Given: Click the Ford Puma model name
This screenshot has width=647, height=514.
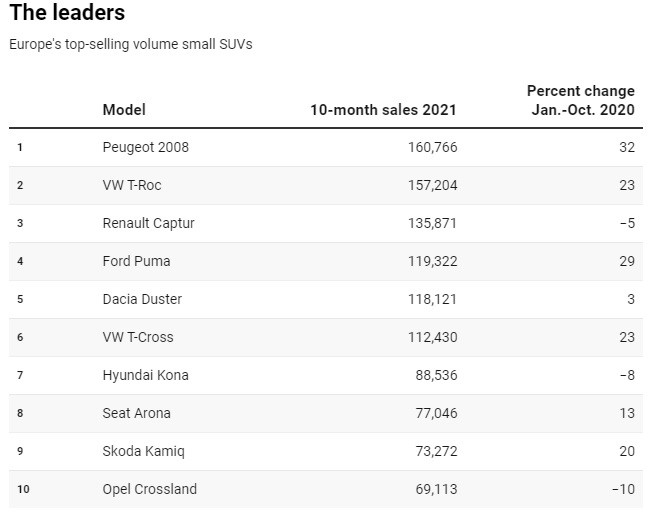Looking at the screenshot, I should tap(136, 261).
